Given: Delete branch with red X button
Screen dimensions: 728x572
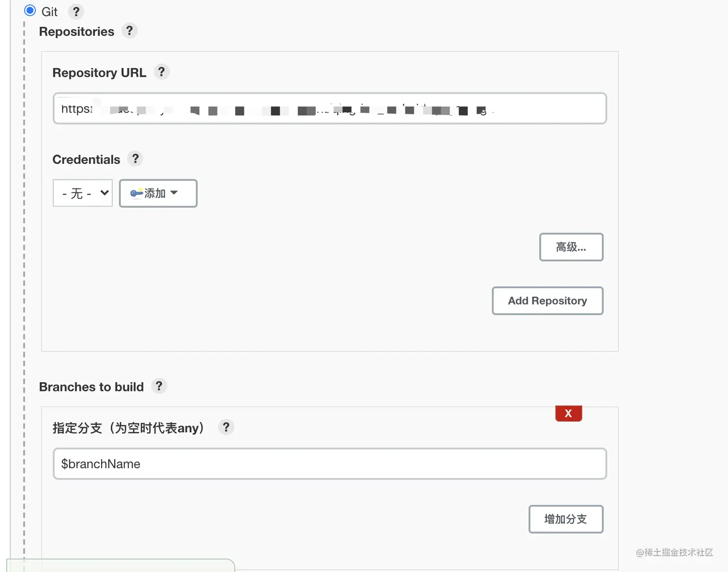Looking at the screenshot, I should coord(568,413).
